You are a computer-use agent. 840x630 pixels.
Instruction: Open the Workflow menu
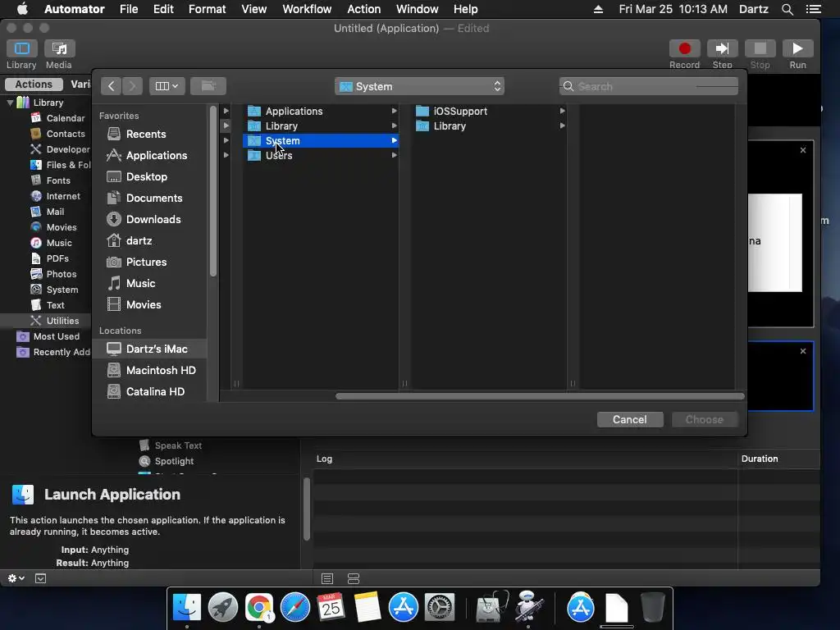click(307, 9)
